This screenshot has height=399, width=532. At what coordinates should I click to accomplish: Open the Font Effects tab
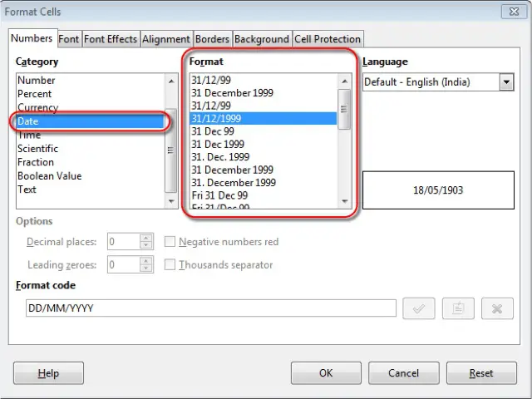point(111,39)
